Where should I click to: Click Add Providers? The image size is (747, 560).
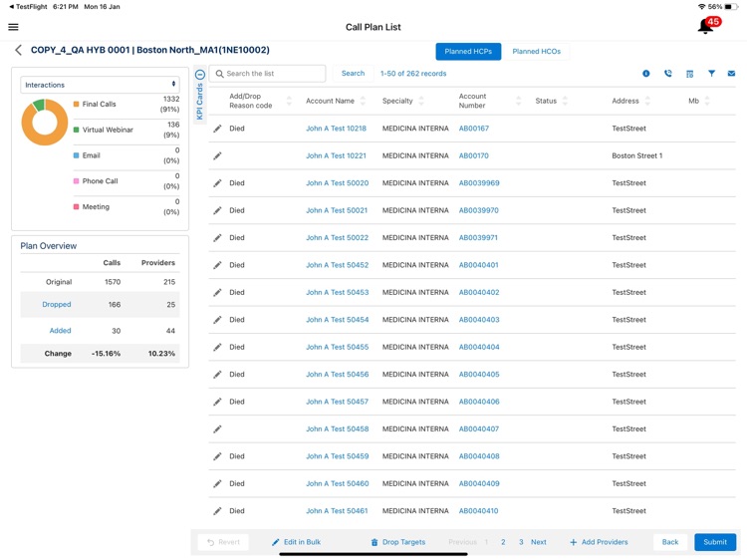599,542
